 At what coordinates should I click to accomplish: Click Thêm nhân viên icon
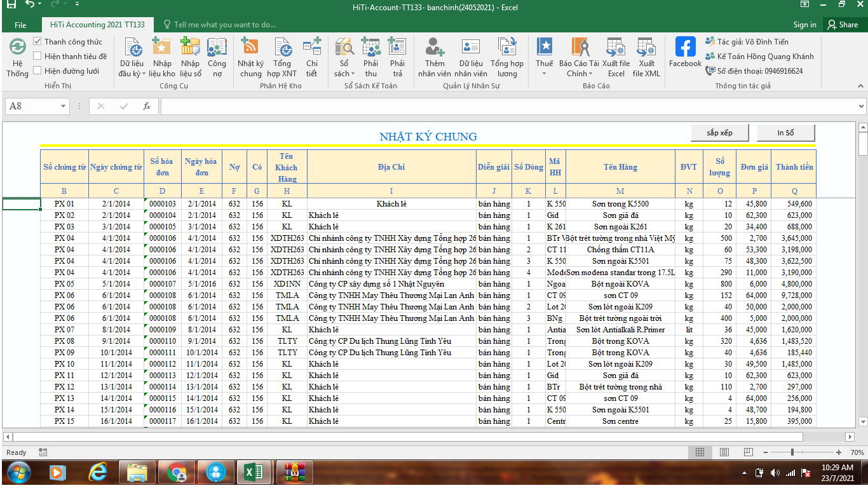click(435, 48)
